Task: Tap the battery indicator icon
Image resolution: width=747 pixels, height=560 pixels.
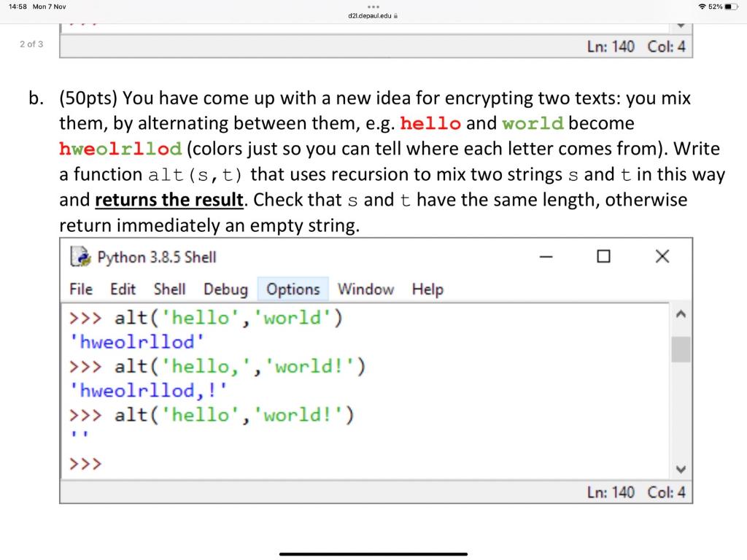Action: (732, 7)
